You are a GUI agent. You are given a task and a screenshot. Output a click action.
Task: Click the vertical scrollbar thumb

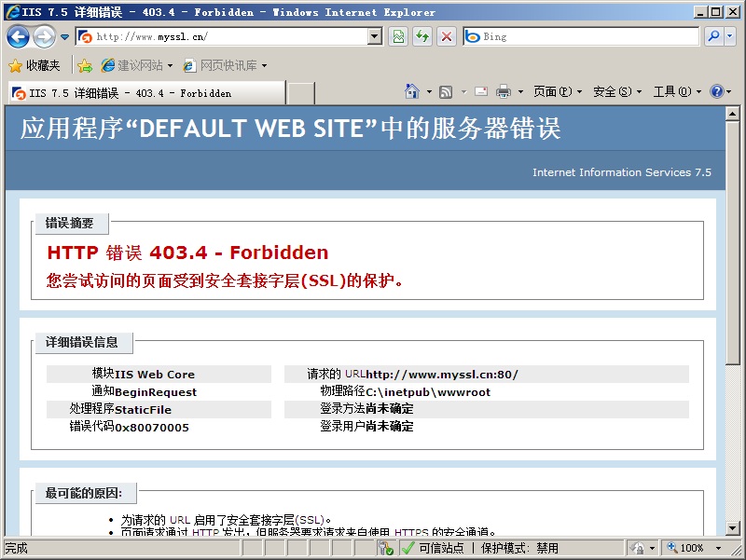[x=733, y=243]
